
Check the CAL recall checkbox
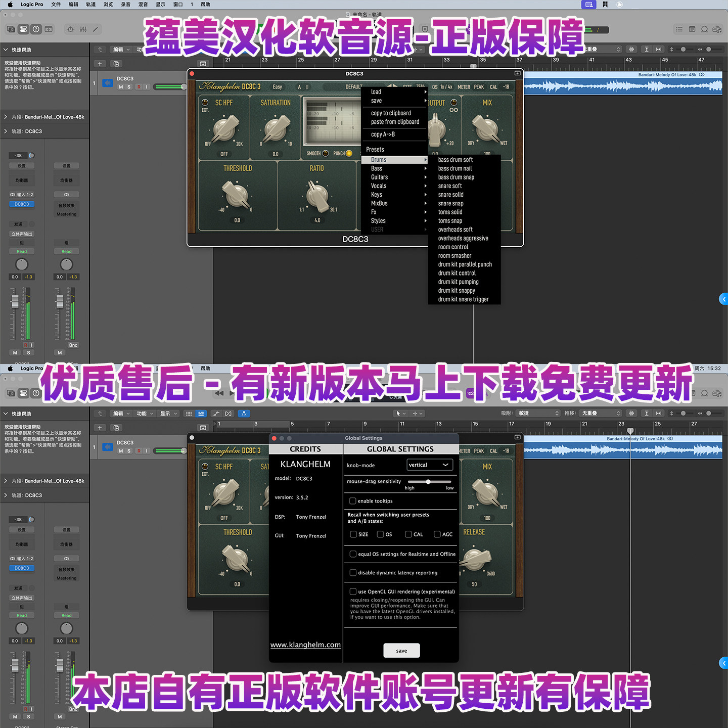point(408,534)
